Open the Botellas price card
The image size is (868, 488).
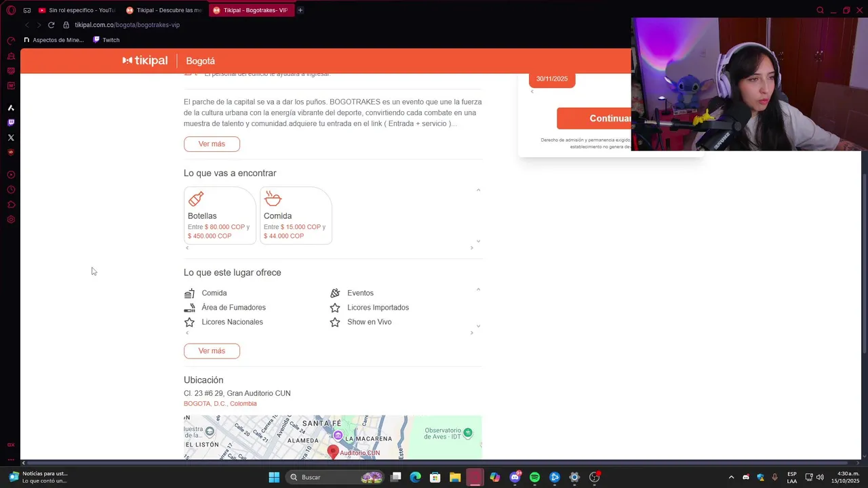220,216
